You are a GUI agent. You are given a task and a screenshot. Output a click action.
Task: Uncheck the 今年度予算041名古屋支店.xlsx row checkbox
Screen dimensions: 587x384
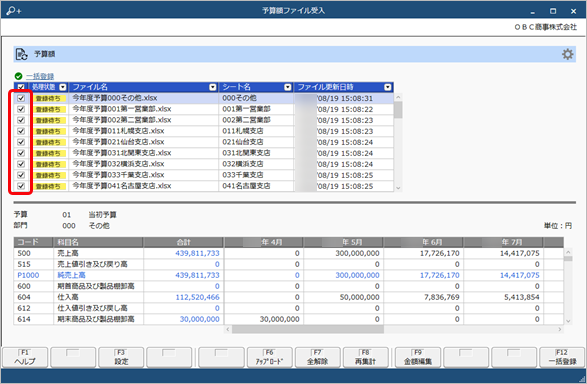(21, 186)
